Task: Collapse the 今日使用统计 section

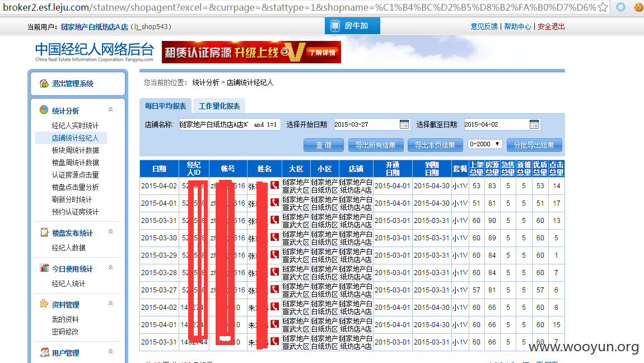Action: (x=110, y=268)
